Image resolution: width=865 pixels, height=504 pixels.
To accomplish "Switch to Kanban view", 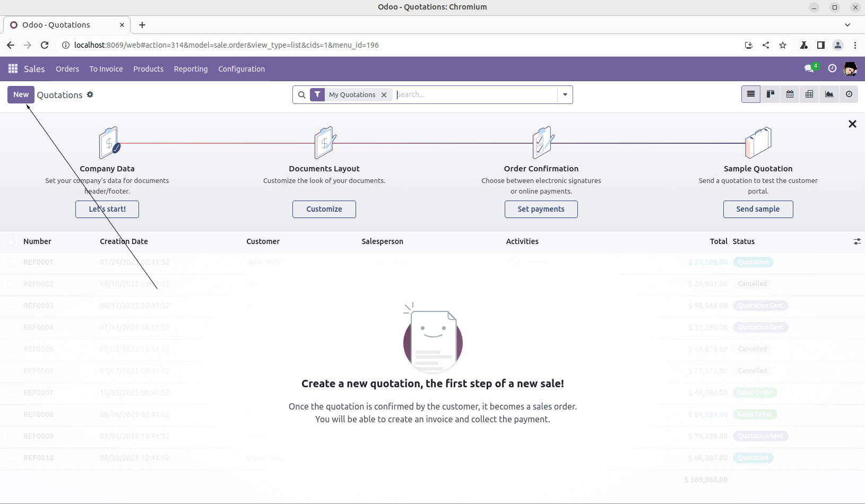I will (x=771, y=94).
